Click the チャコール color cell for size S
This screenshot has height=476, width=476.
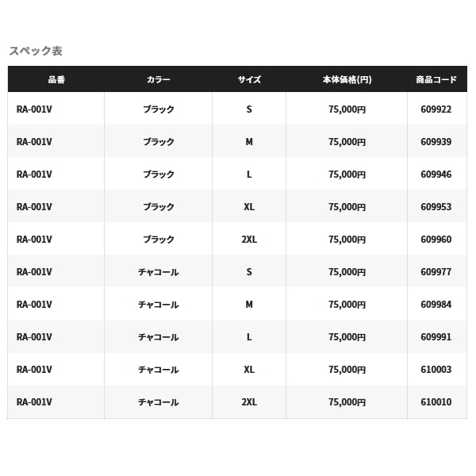click(x=159, y=272)
